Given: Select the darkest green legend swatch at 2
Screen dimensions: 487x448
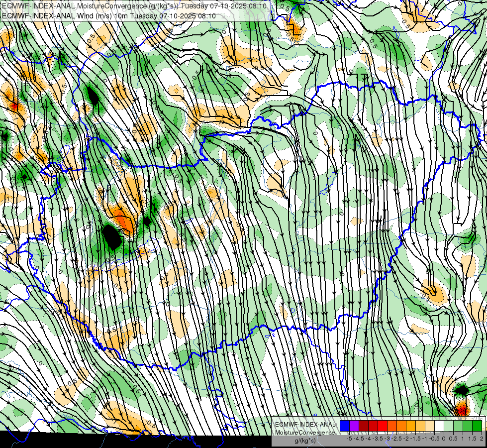Looking at the screenshot, I should coord(477,426).
